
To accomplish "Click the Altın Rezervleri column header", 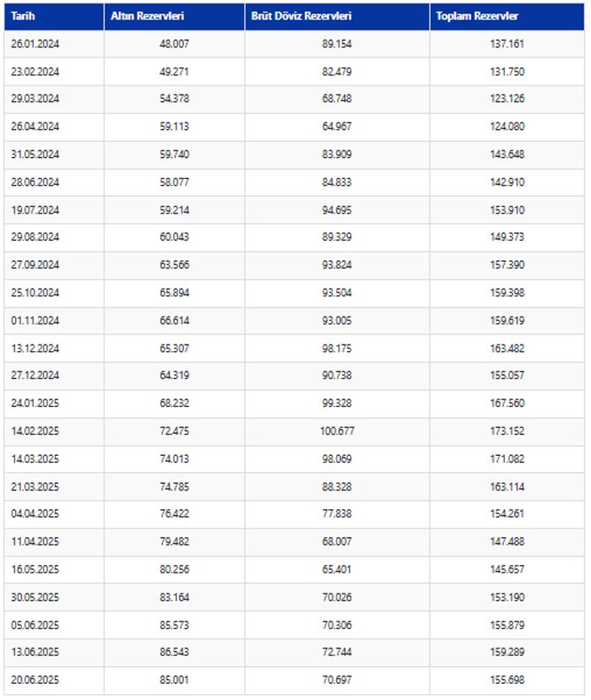I will click(174, 17).
